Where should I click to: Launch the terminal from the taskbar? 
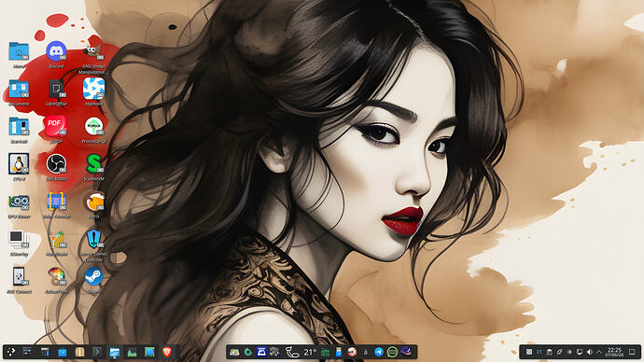coord(97,352)
